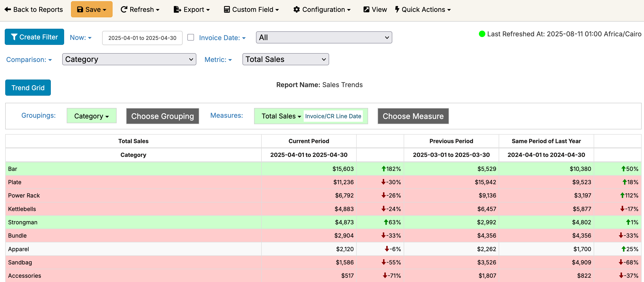Click the floppy disk Save icon
The image size is (644, 282).
click(80, 9)
